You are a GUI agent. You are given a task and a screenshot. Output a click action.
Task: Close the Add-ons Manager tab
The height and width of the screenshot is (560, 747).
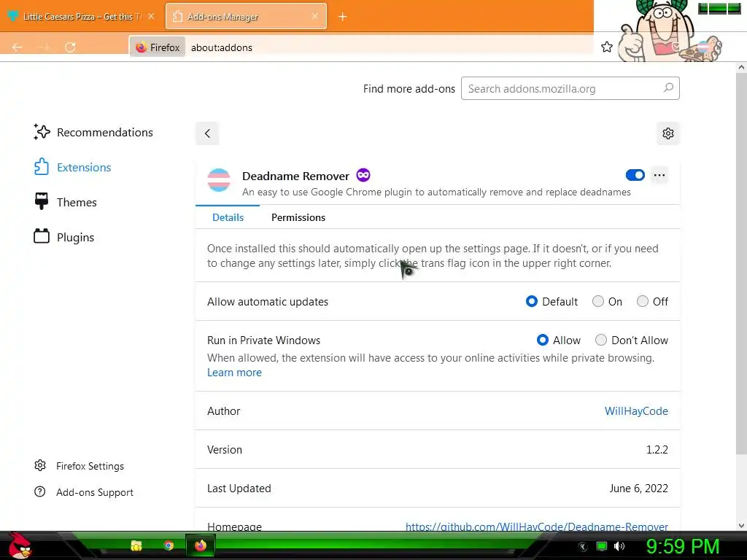click(x=315, y=16)
